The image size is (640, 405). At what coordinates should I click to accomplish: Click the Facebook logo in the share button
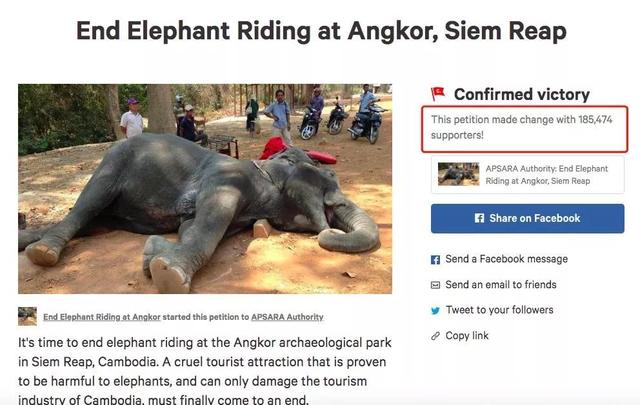point(479,218)
